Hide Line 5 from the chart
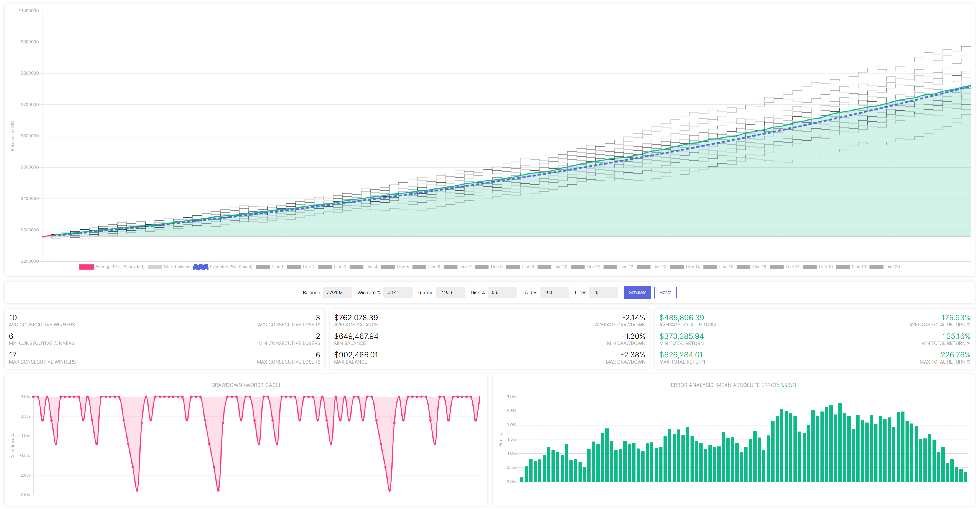The width and height of the screenshot is (980, 509). click(x=395, y=267)
